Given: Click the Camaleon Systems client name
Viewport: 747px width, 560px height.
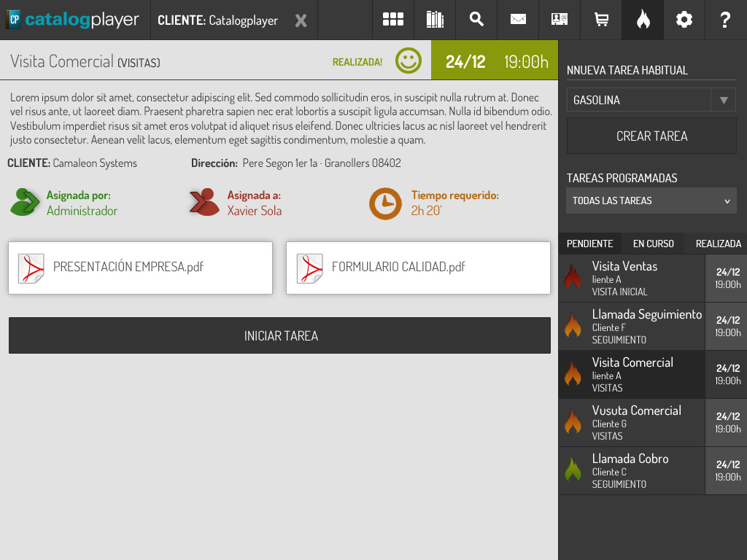Looking at the screenshot, I should coord(95,163).
